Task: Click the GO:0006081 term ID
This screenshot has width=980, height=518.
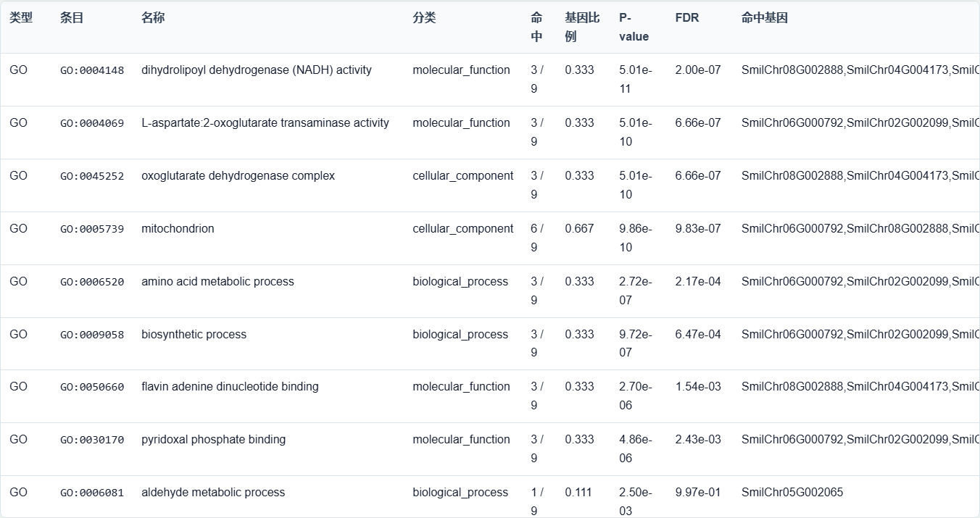Action: click(x=92, y=493)
